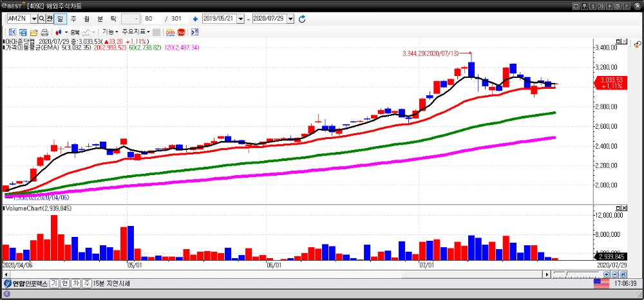Click the red Stop icon in toolbar
644x300 pixels.
pos(181,32)
